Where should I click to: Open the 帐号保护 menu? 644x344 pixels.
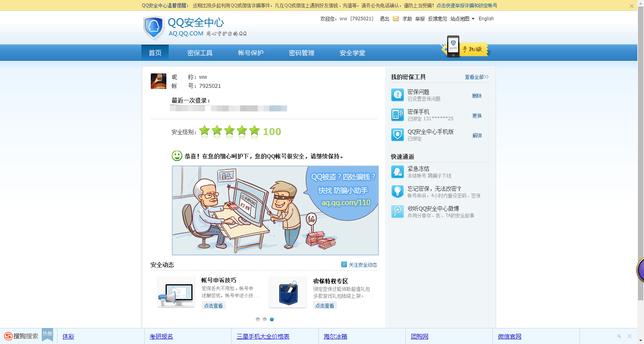tap(251, 53)
